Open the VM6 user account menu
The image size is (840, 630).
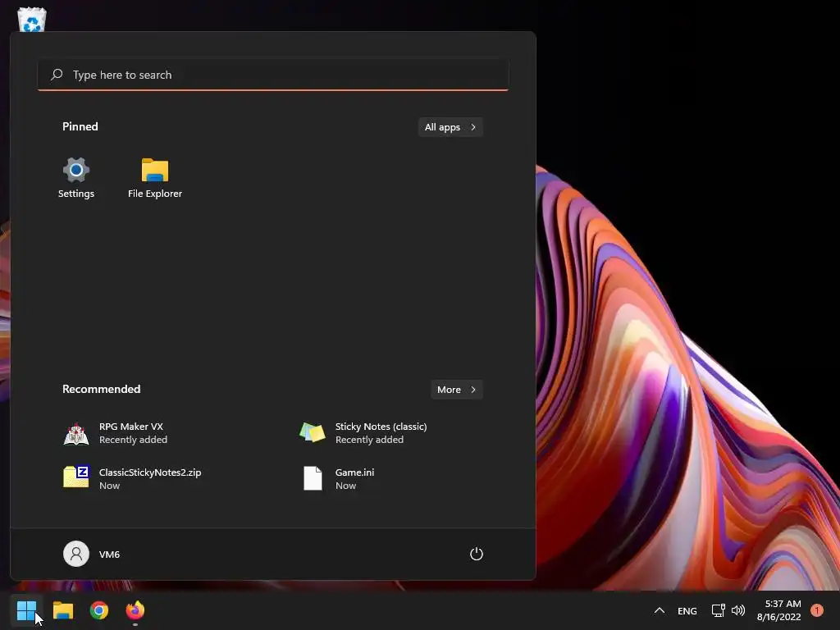92,554
